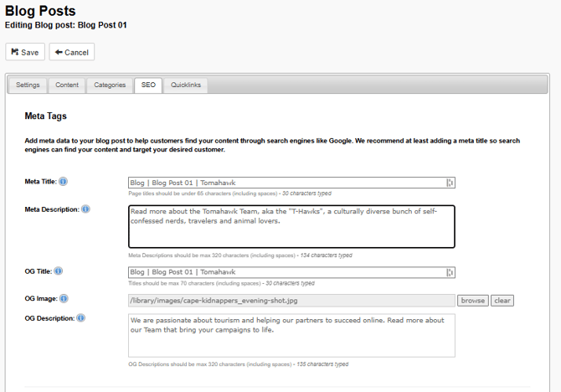Click the OG Image path field
This screenshot has width=561, height=392.
(291, 300)
